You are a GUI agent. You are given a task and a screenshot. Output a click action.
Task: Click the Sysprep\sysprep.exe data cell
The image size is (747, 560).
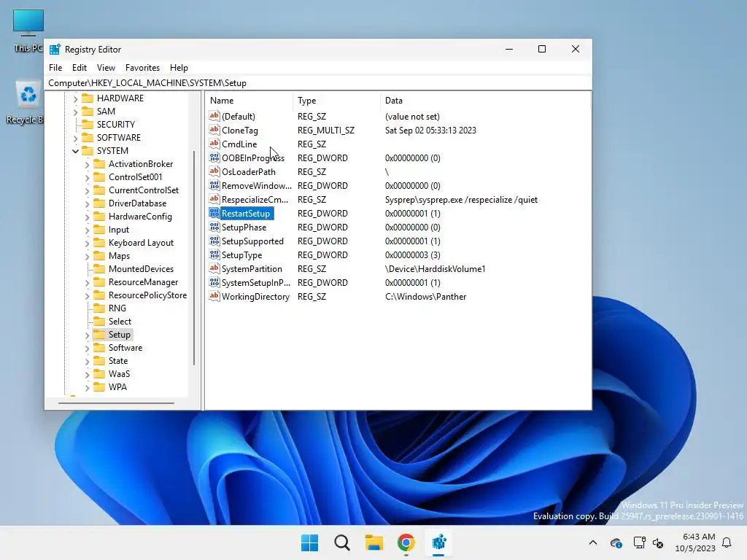(x=461, y=200)
